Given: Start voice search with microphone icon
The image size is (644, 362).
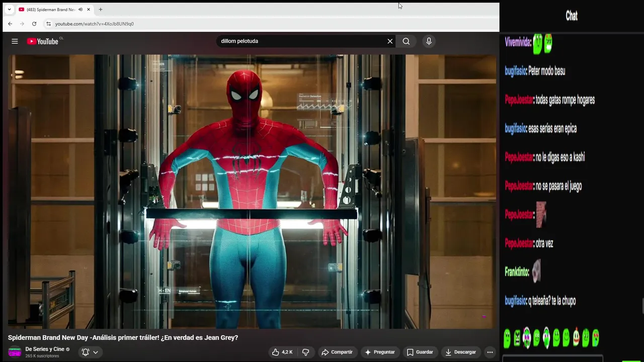Looking at the screenshot, I should [429, 41].
